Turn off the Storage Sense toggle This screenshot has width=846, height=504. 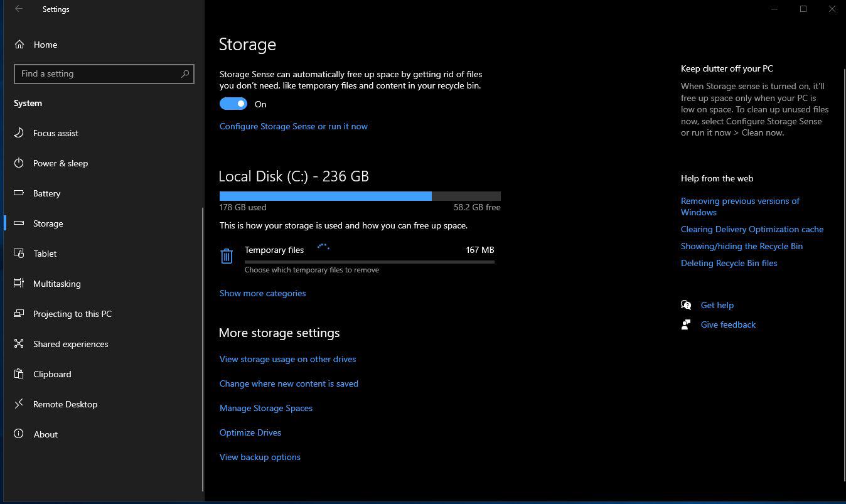233,104
